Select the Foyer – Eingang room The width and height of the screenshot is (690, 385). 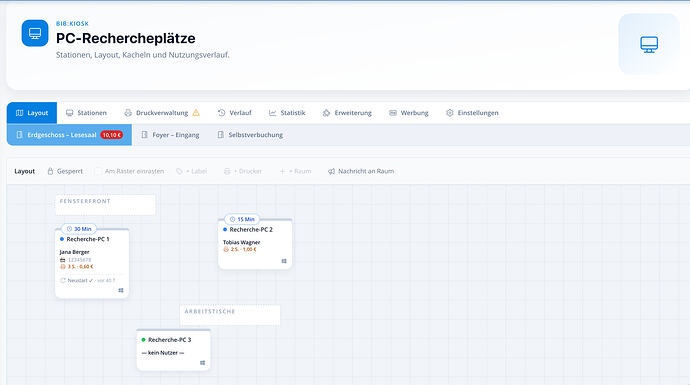click(x=170, y=135)
